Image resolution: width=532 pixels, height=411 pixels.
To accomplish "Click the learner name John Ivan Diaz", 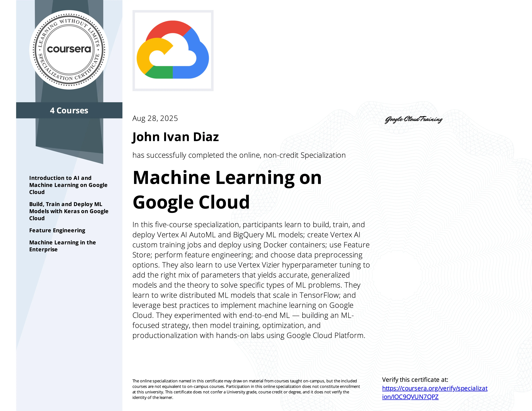I will tap(176, 137).
